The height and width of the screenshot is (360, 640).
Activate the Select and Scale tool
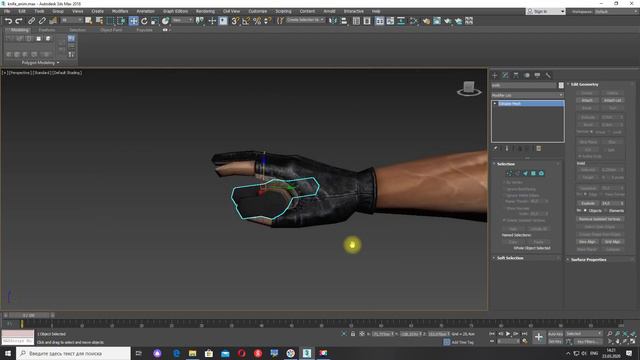155,21
